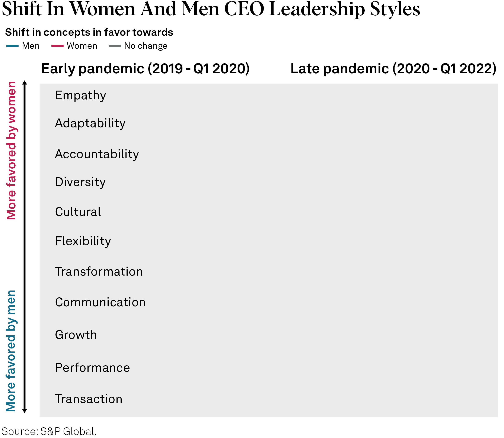Click the Source: S&P Global text
Screen dimensions: 504x438
[49, 432]
